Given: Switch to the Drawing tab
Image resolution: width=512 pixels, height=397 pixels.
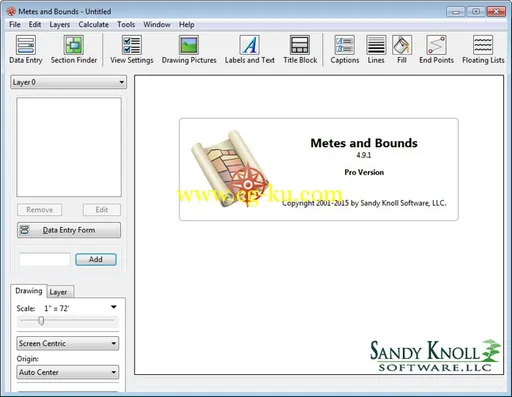Looking at the screenshot, I should tap(29, 291).
